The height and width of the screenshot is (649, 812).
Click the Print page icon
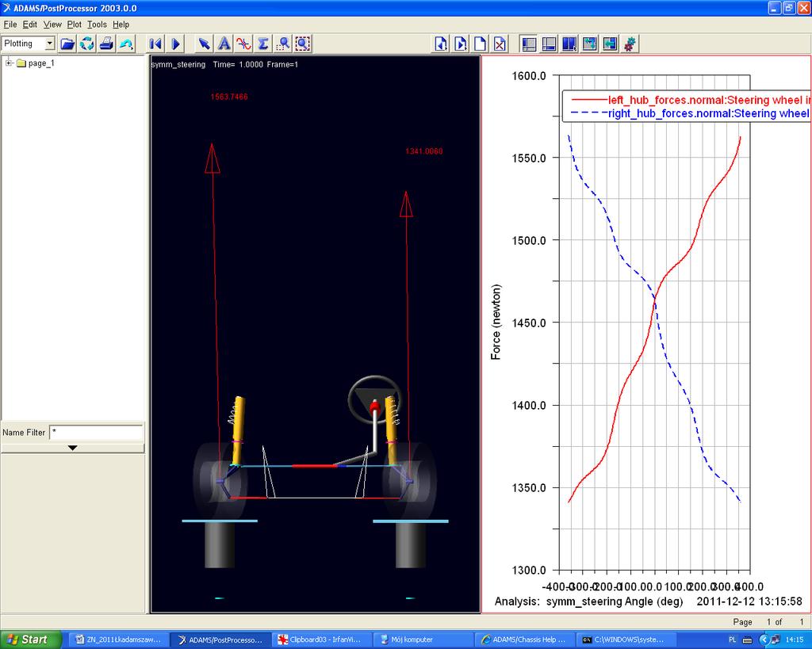pyautogui.click(x=106, y=44)
